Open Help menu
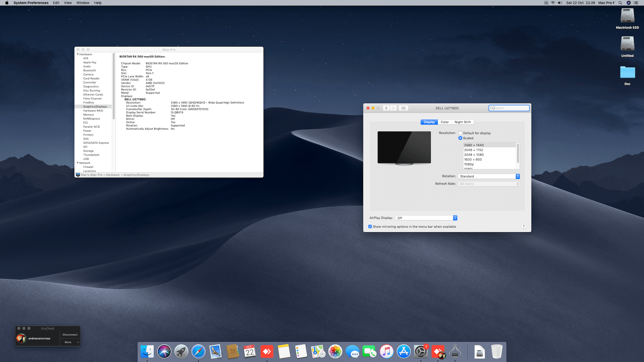The height and width of the screenshot is (362, 644). point(98,3)
